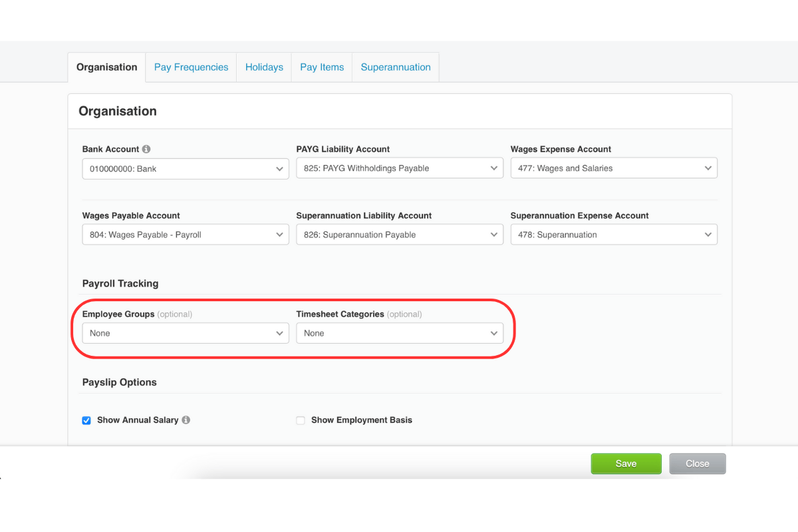Click the Close button next to Save
The height and width of the screenshot is (532, 798).
click(697, 464)
